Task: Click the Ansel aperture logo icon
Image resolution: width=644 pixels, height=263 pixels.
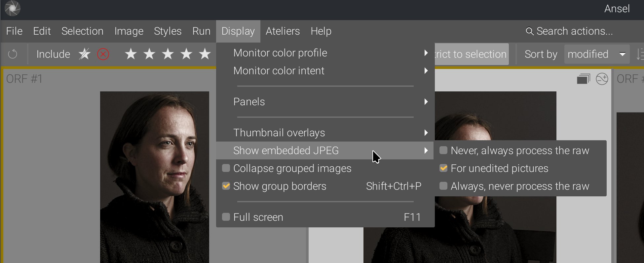Action: pos(13,9)
